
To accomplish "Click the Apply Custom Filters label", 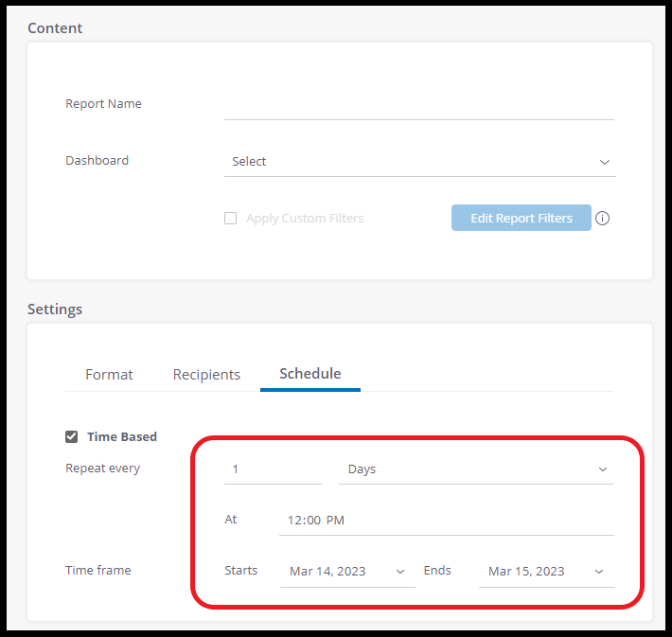I will tap(305, 219).
